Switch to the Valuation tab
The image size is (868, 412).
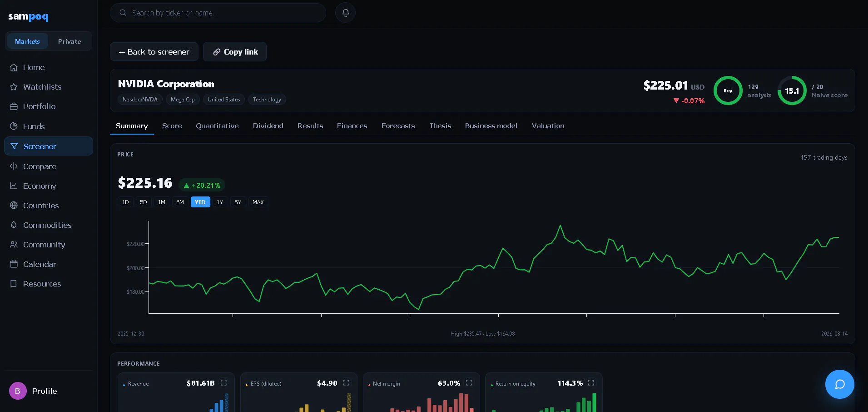tap(548, 126)
